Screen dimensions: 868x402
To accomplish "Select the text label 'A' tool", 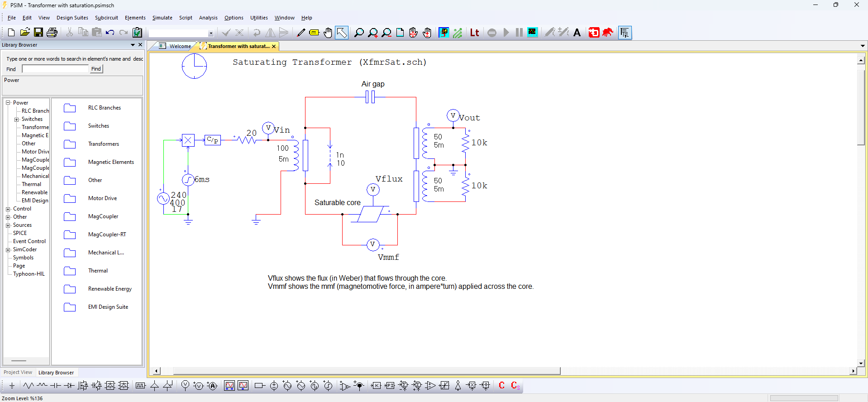I will 577,33.
